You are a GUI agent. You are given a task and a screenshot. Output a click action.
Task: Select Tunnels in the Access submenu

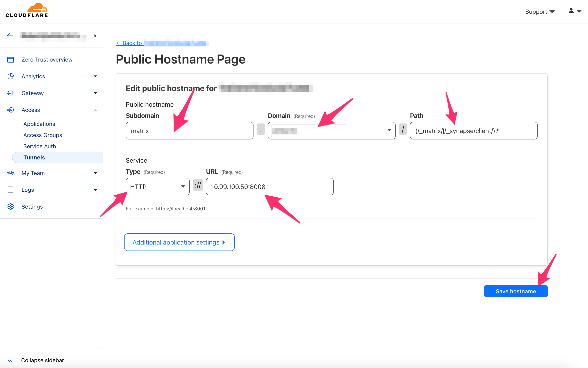(x=34, y=157)
